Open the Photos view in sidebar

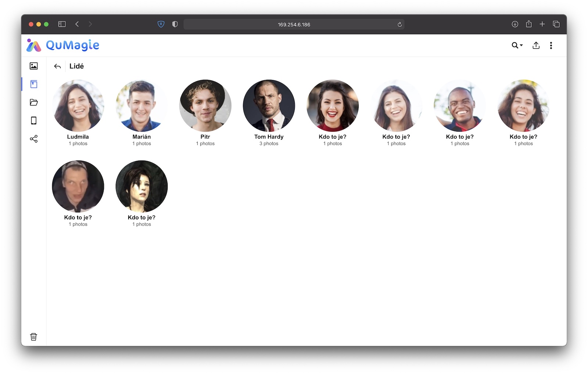(34, 66)
